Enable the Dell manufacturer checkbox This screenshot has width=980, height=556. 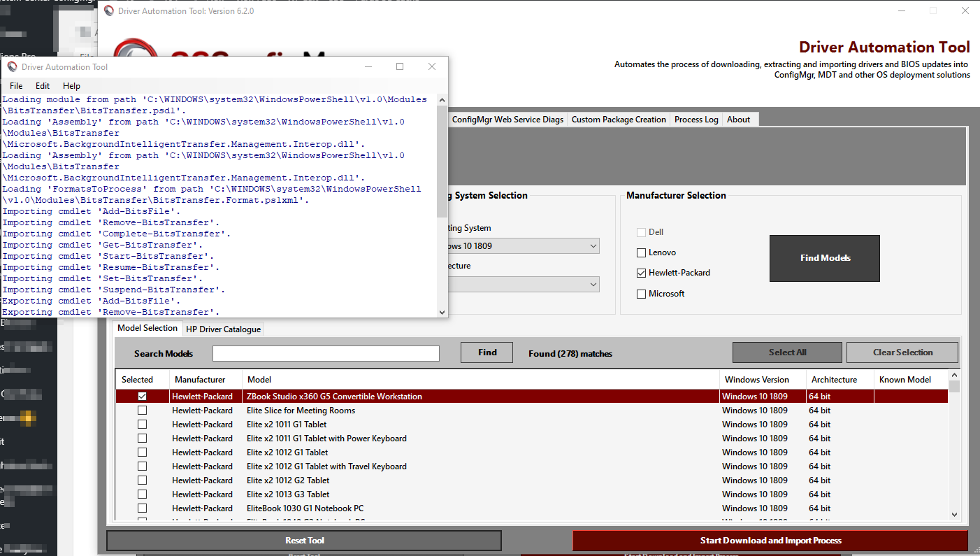(x=640, y=231)
